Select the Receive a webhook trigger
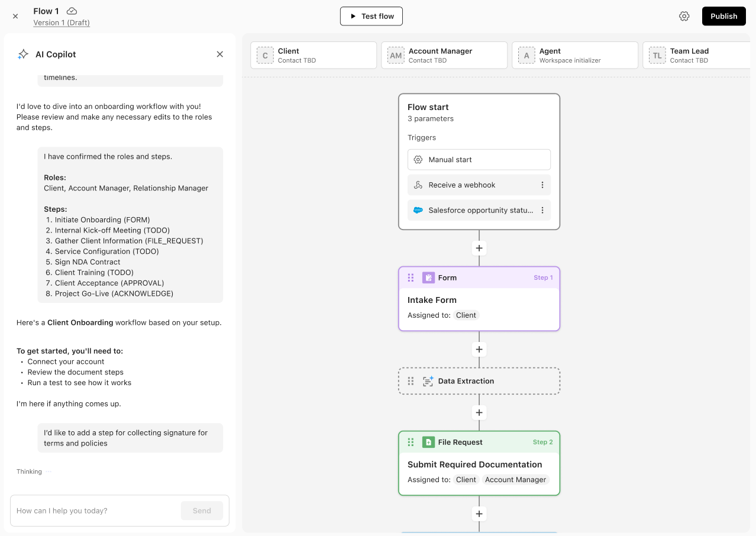Viewport: 756px width, 536px height. coord(479,185)
